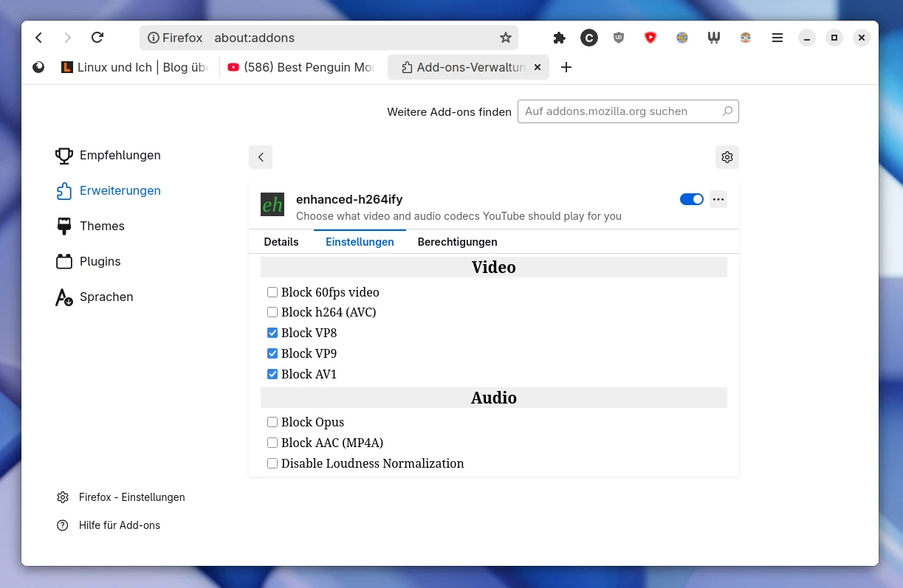The height and width of the screenshot is (588, 903).
Task: Switch to the Berechtigungen tab
Action: tap(457, 242)
